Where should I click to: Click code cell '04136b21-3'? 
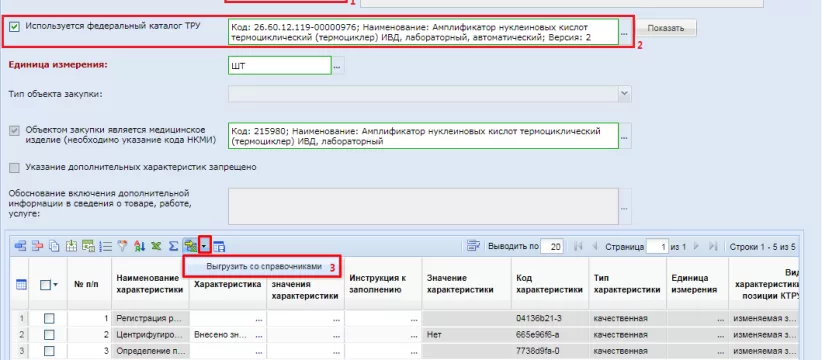point(550,319)
